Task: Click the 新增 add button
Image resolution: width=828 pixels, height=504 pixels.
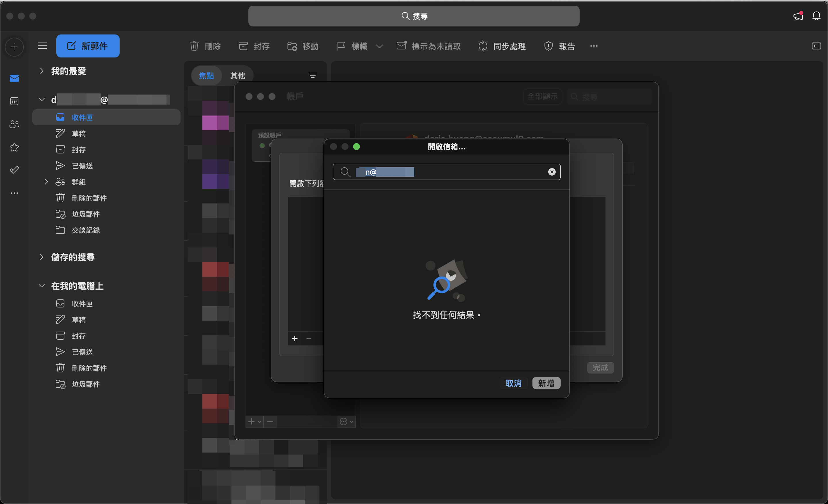Action: click(546, 383)
